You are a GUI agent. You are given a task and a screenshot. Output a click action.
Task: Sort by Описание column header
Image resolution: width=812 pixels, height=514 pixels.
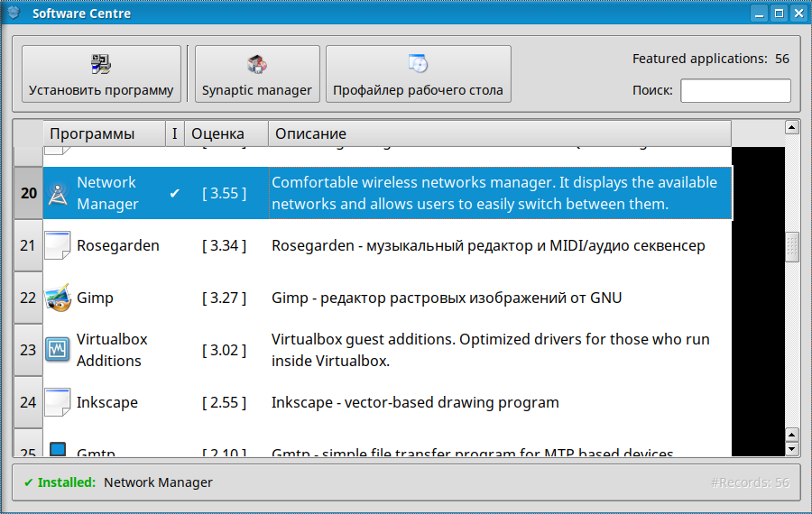[500, 133]
